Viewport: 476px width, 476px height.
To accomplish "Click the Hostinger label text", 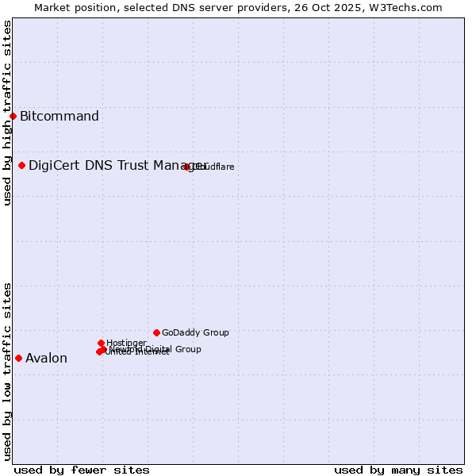I will [x=126, y=343].
